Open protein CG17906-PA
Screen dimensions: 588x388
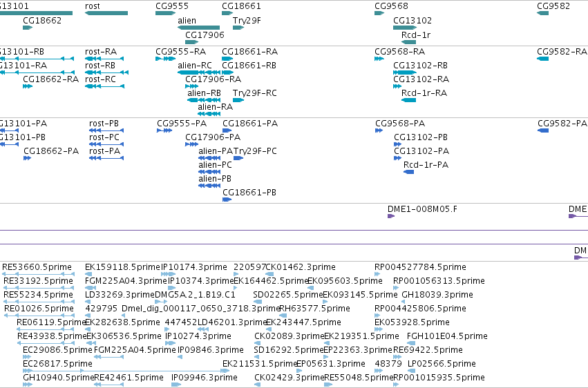coord(213,137)
